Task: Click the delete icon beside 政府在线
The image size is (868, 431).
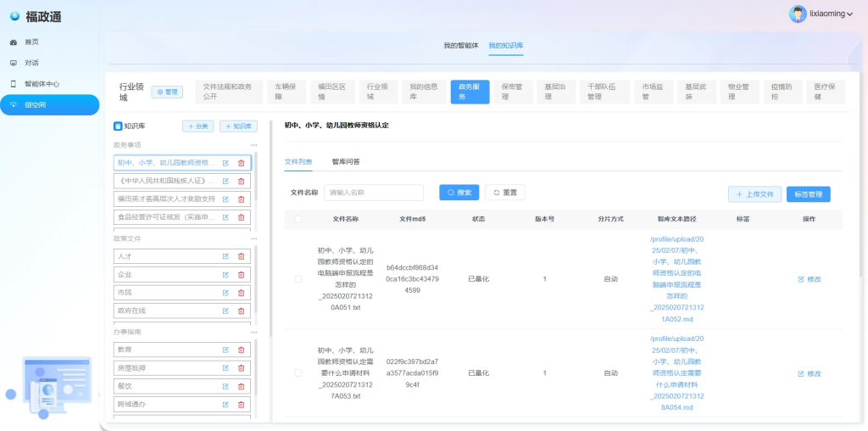Action: pyautogui.click(x=241, y=311)
